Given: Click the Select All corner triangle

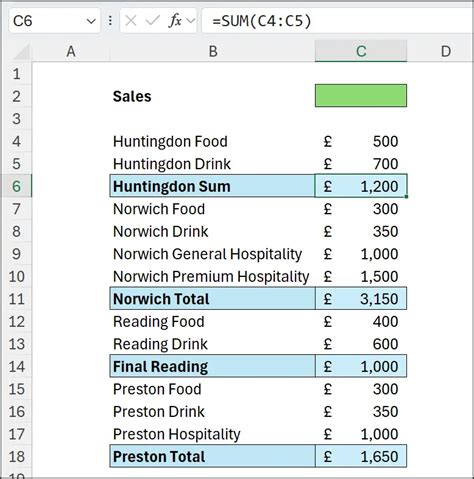Looking at the screenshot, I should pyautogui.click(x=21, y=51).
